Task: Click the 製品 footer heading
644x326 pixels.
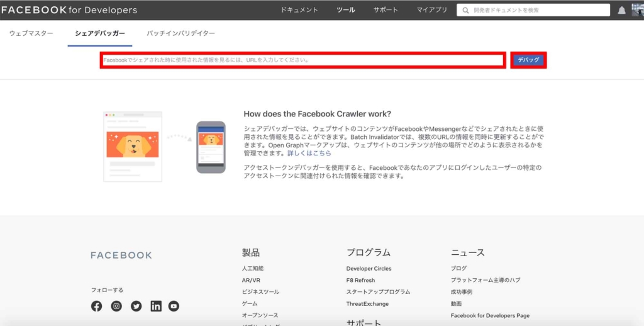Action: click(251, 252)
